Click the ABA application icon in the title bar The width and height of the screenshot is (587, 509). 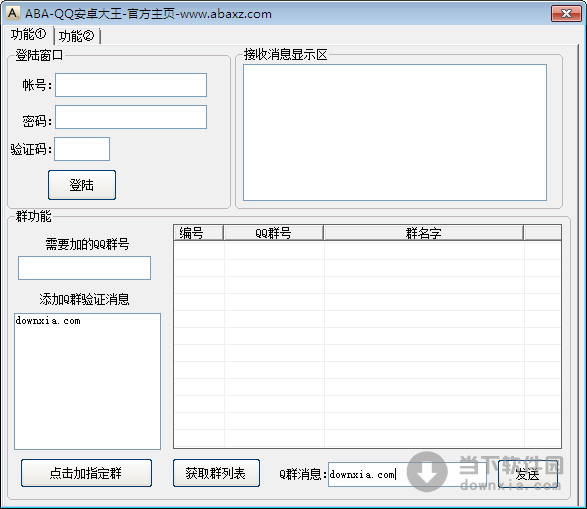(x=12, y=13)
